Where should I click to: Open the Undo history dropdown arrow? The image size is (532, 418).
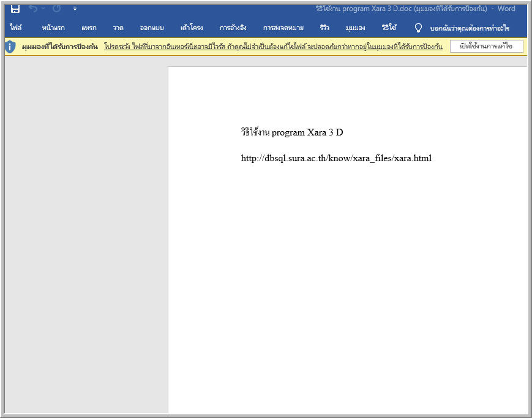point(43,9)
